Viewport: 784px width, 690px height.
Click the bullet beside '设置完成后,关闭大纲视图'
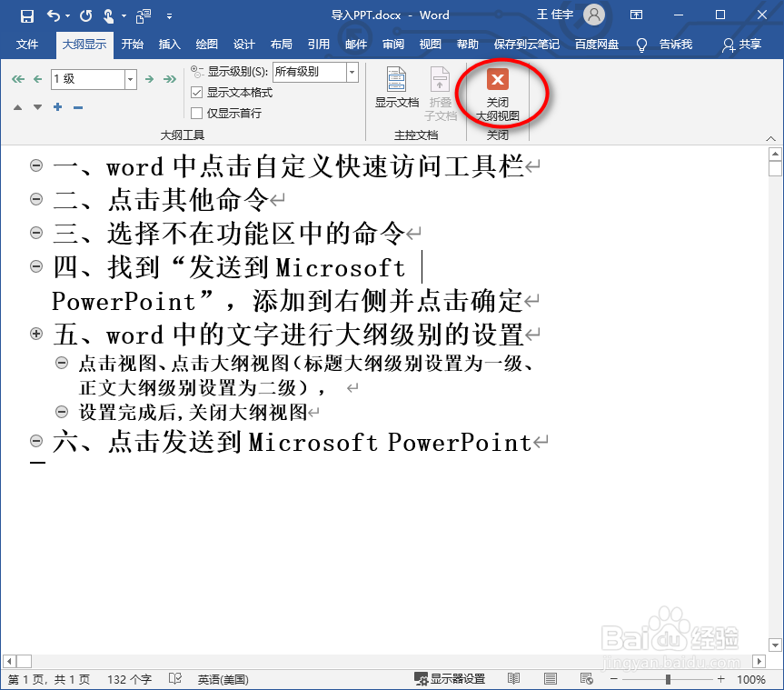(x=62, y=412)
